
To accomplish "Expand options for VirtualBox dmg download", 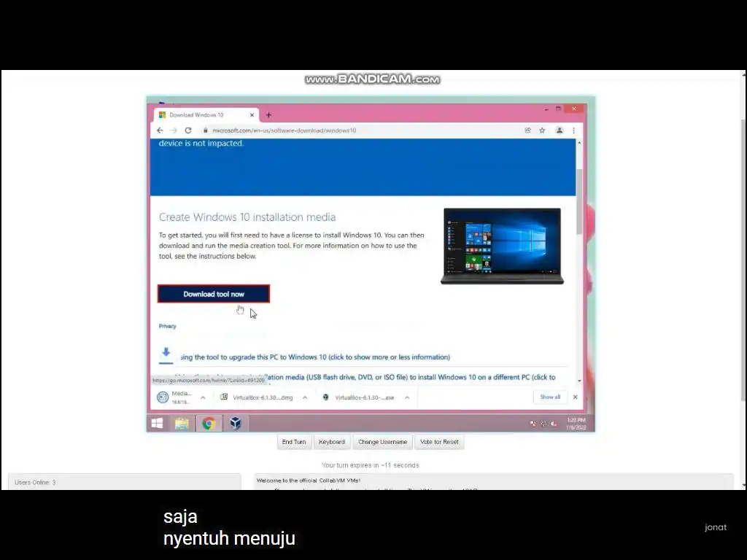I will click(305, 397).
